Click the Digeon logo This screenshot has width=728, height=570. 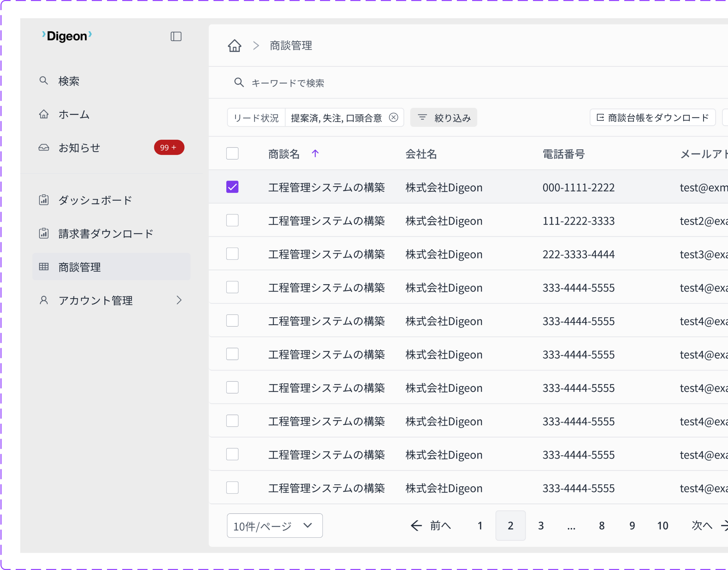tap(67, 36)
